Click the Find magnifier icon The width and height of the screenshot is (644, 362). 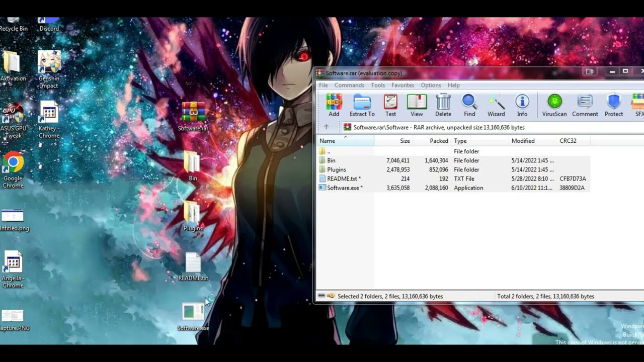[469, 106]
